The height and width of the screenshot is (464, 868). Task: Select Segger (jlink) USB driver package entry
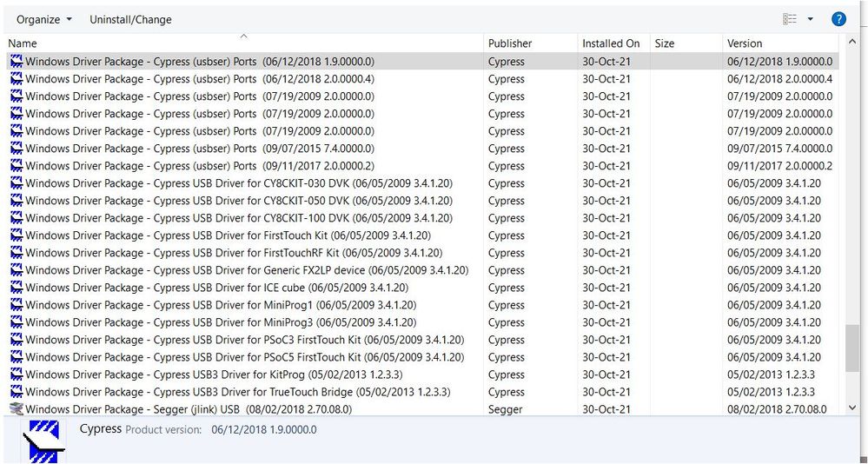[422, 409]
